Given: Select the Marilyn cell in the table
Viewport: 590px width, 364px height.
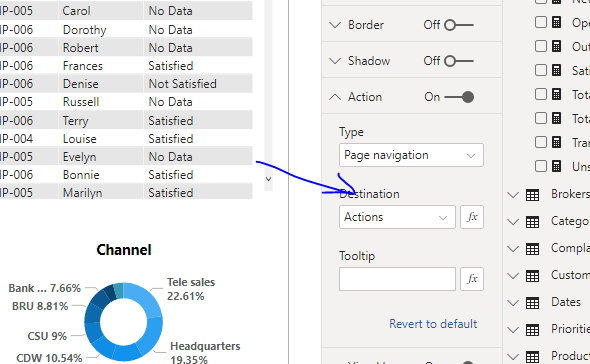Looking at the screenshot, I should click(x=82, y=193).
